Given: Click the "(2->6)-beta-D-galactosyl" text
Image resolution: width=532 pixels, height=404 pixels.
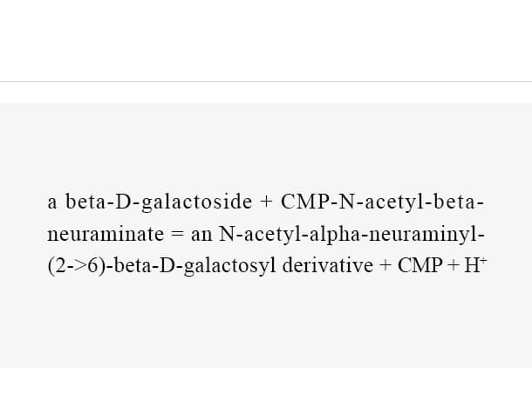Looking at the screenshot, I should 162,265.
